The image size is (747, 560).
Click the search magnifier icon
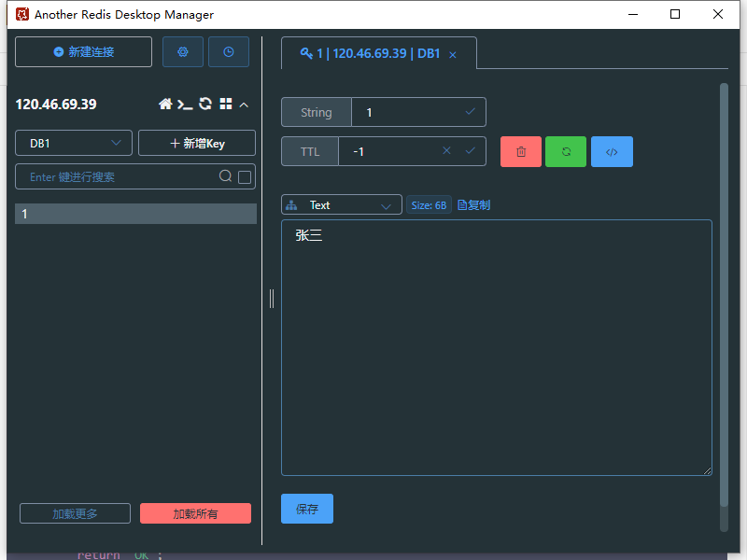point(225,176)
